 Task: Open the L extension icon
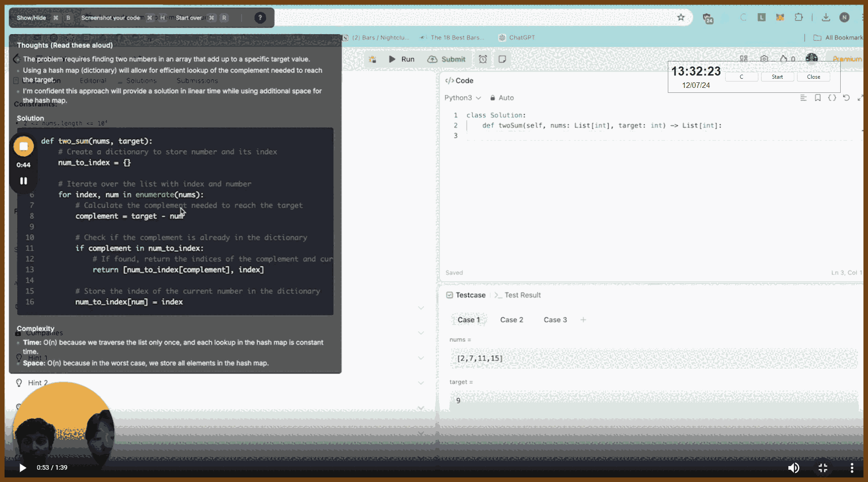[761, 17]
